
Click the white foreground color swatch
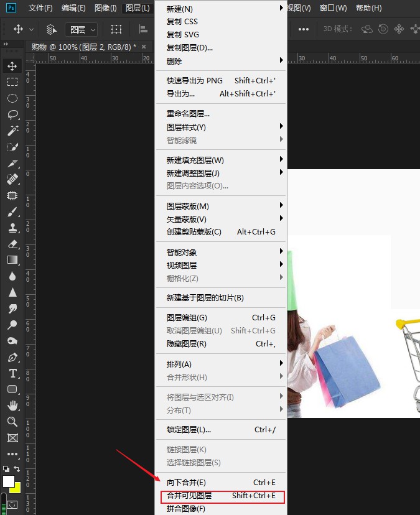click(x=7, y=481)
